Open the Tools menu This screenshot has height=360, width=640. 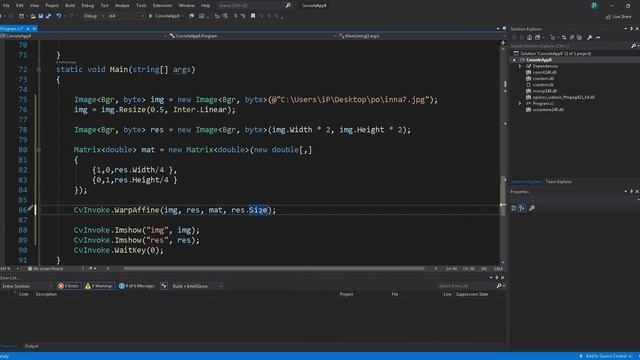pos(141,5)
